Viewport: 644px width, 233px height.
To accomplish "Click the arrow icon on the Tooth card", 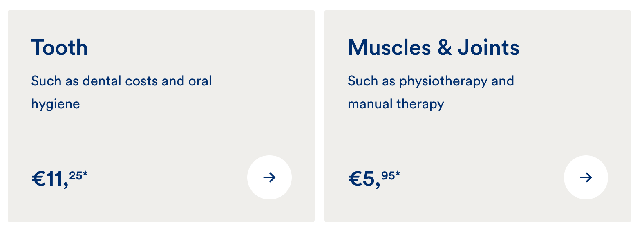I will [x=269, y=177].
